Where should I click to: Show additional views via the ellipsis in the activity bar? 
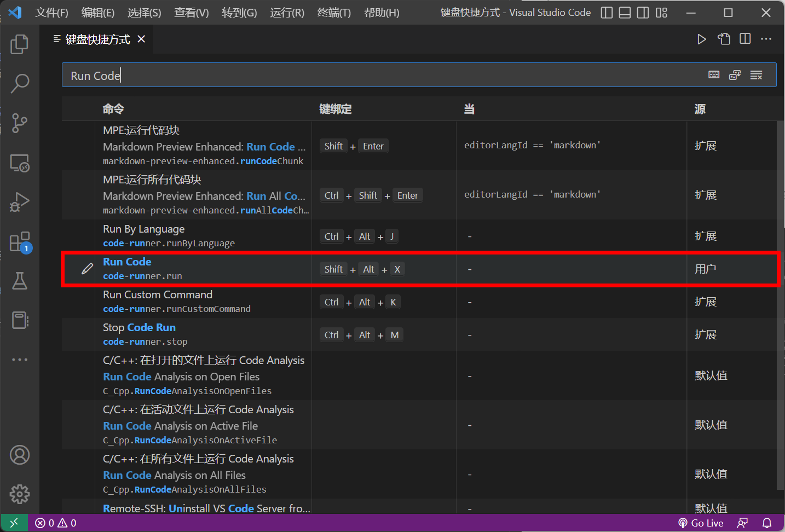[20, 360]
